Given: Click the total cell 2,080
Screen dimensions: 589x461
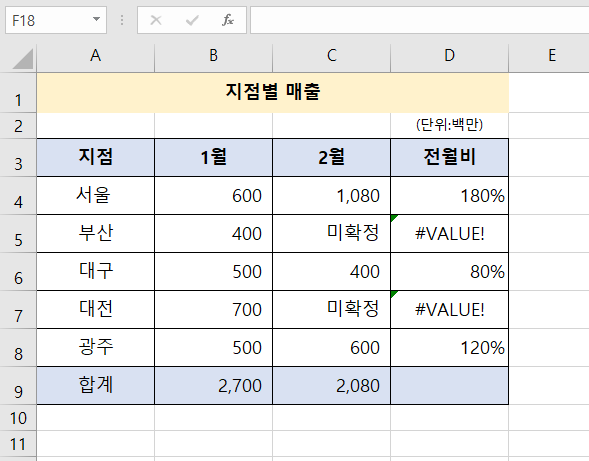Looking at the screenshot, I should (331, 385).
